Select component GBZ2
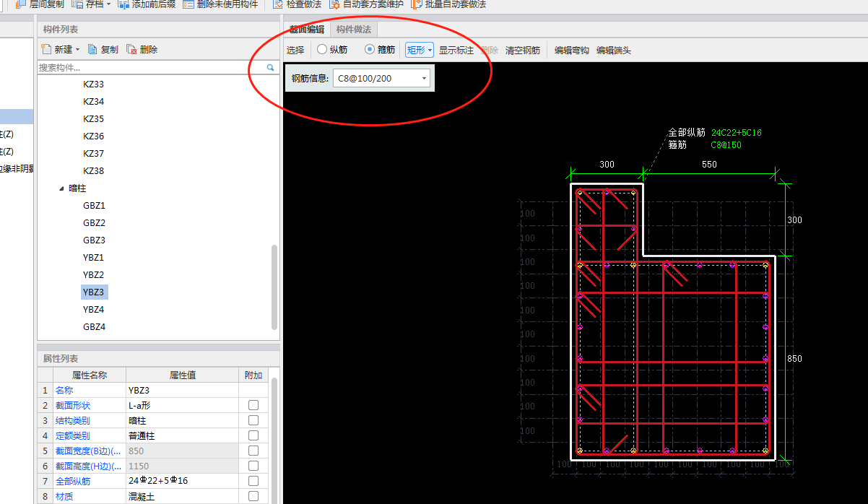Viewport: 868px width, 504px height. pyautogui.click(x=94, y=223)
